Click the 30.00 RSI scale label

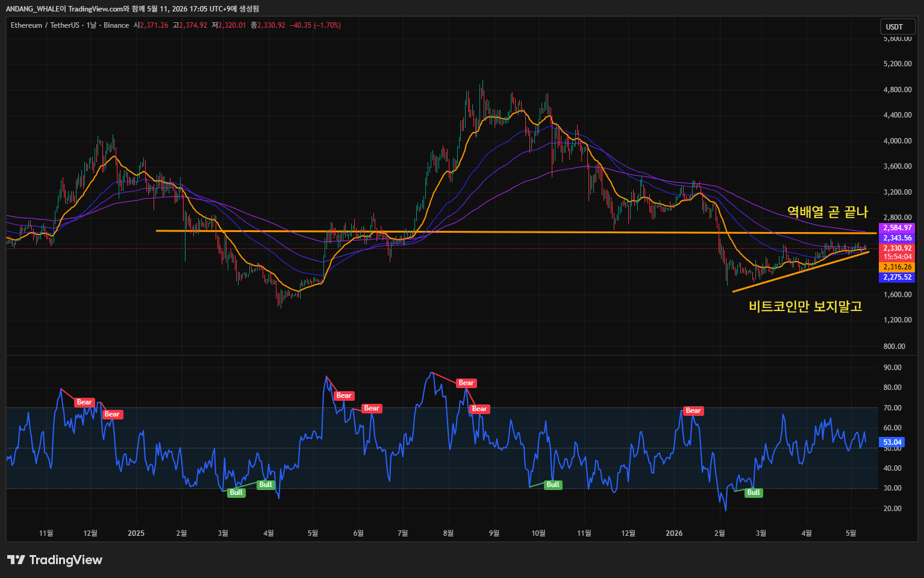[x=892, y=488]
